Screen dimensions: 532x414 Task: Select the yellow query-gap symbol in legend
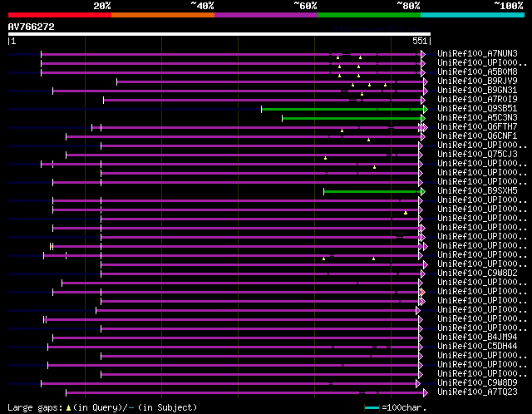pyautogui.click(x=68, y=407)
